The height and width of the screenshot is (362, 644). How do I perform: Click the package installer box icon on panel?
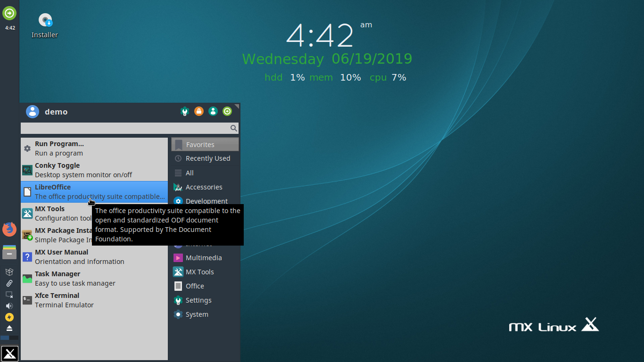9,272
